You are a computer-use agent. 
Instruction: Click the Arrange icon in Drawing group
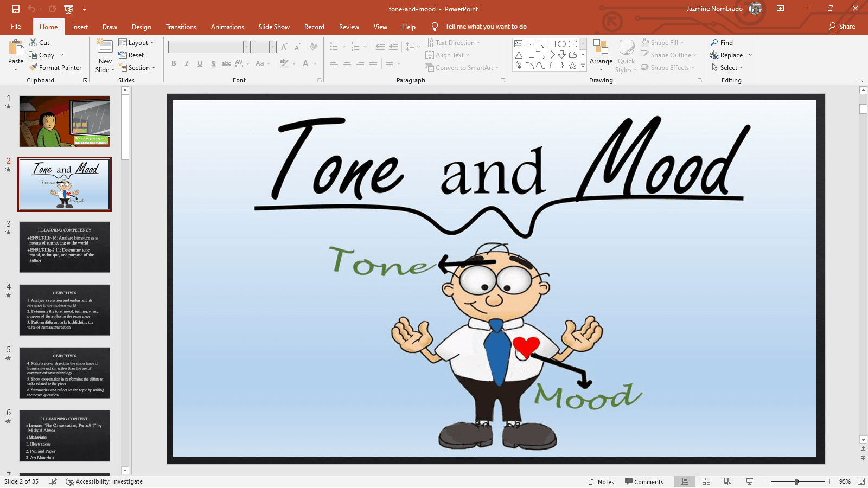(x=601, y=54)
